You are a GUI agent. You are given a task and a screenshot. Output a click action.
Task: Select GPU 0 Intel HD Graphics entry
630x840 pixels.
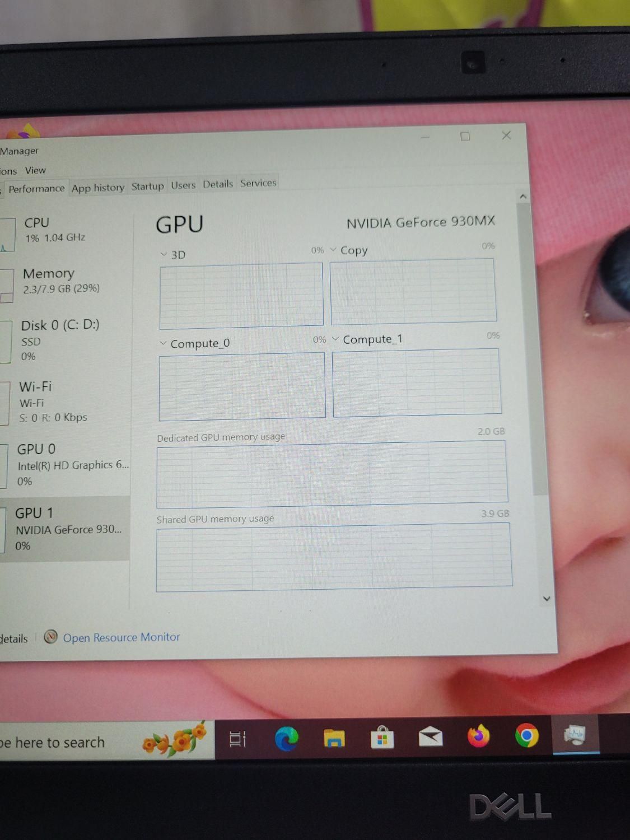pos(65,465)
